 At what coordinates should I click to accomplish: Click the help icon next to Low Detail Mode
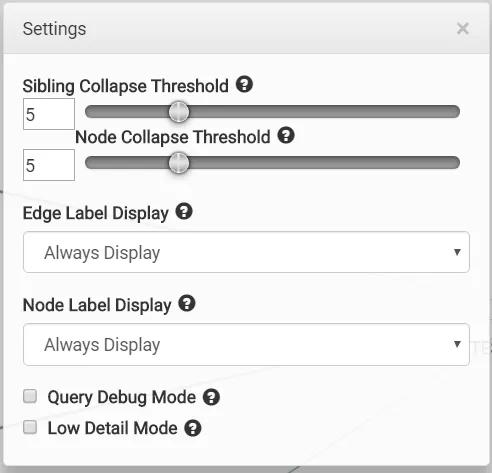click(193, 428)
